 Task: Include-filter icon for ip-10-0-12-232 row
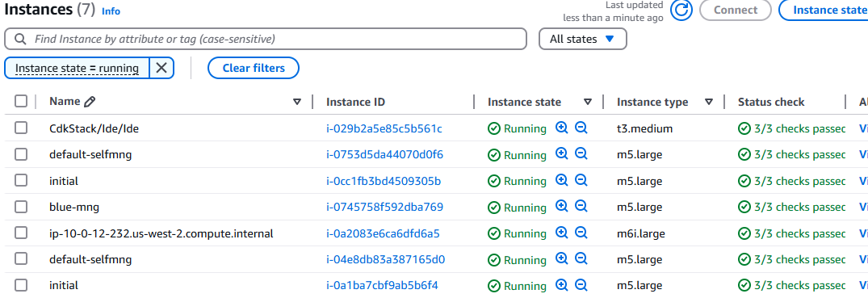562,233
